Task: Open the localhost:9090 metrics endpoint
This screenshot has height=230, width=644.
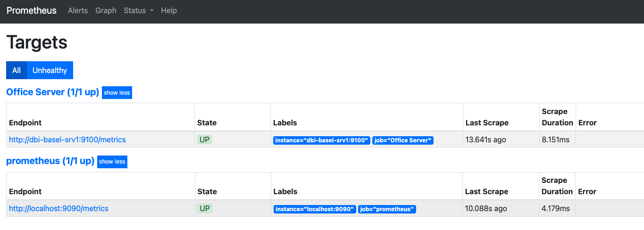Action: tap(59, 208)
